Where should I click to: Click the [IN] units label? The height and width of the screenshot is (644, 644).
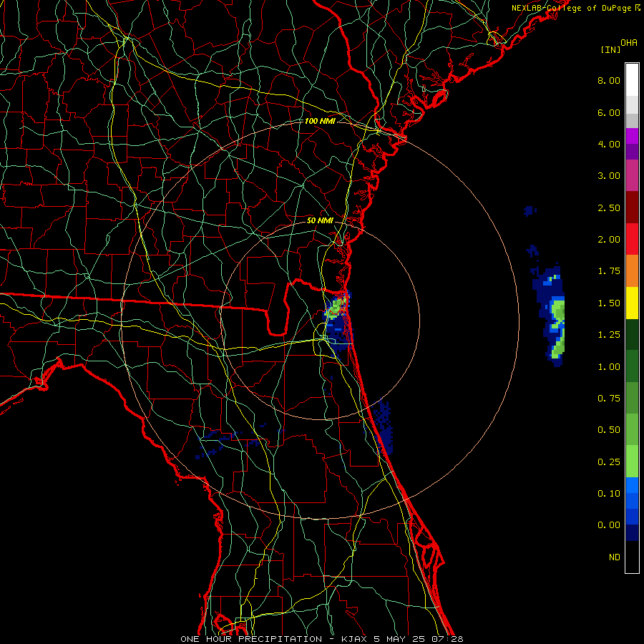point(610,49)
